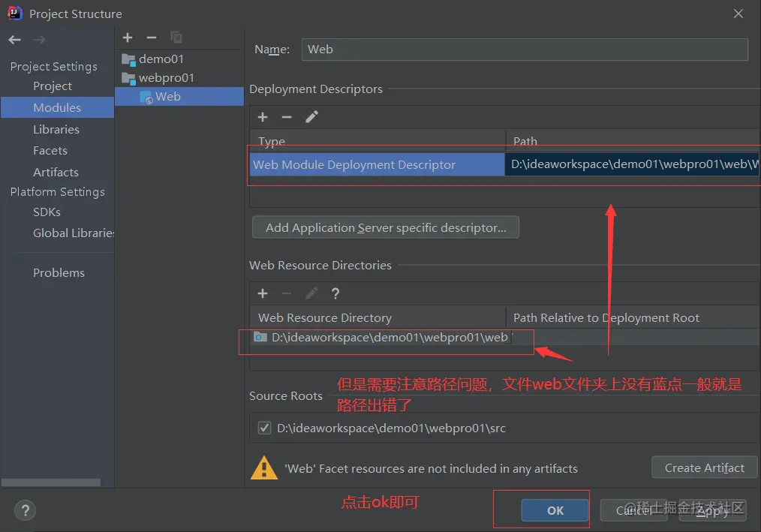The height and width of the screenshot is (532, 761).
Task: Click the forward navigation arrow
Action: [39, 40]
